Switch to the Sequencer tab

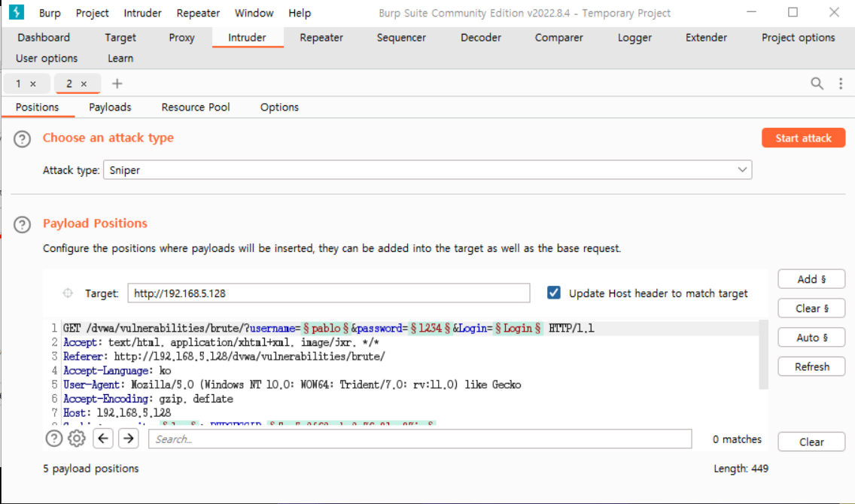[x=401, y=38]
